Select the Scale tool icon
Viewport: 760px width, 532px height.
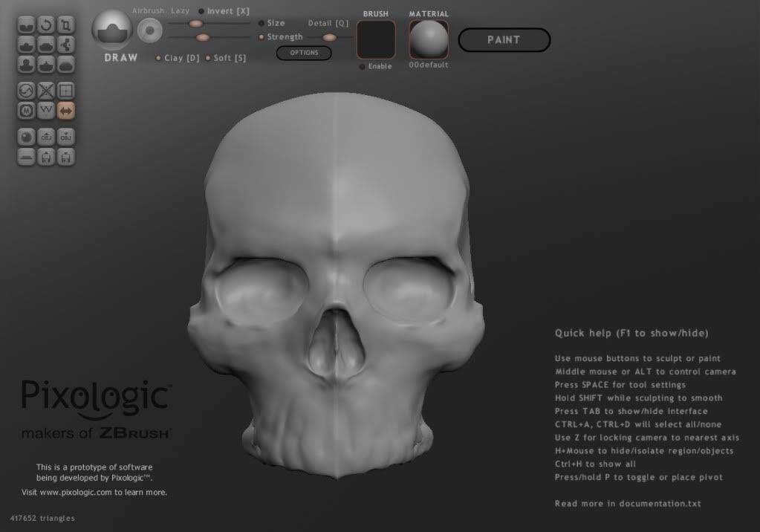point(66,25)
